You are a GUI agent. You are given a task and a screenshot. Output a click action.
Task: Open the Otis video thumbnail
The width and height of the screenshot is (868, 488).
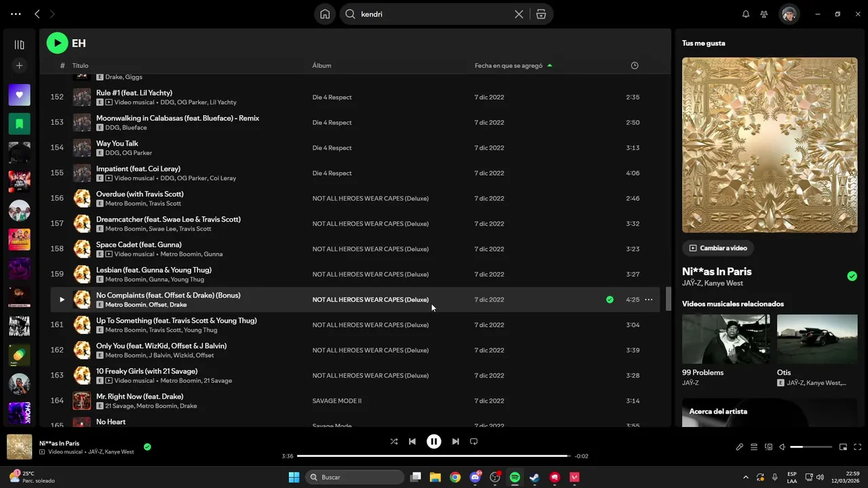817,340
